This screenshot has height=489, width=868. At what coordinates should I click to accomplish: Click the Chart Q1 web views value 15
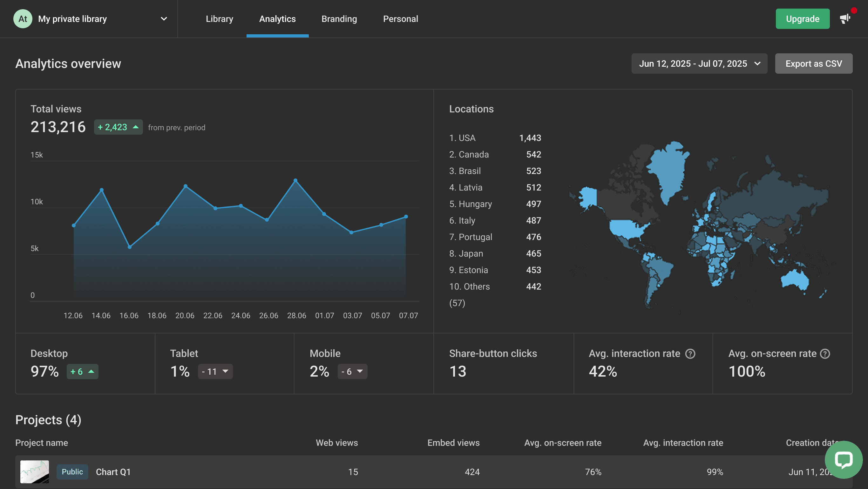pos(353,472)
